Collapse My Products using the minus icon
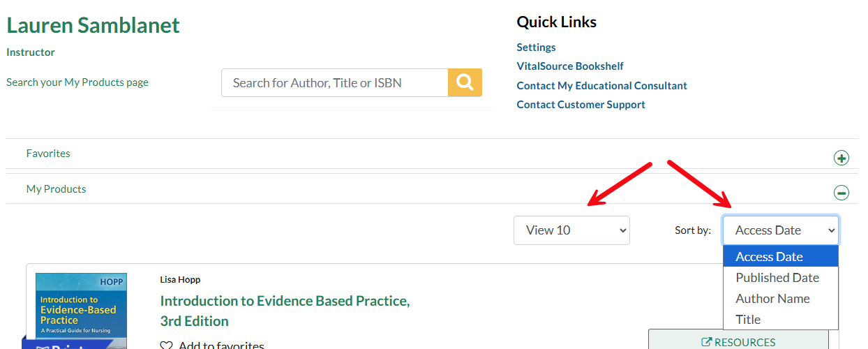Image resolution: width=868 pixels, height=349 pixels. click(841, 193)
